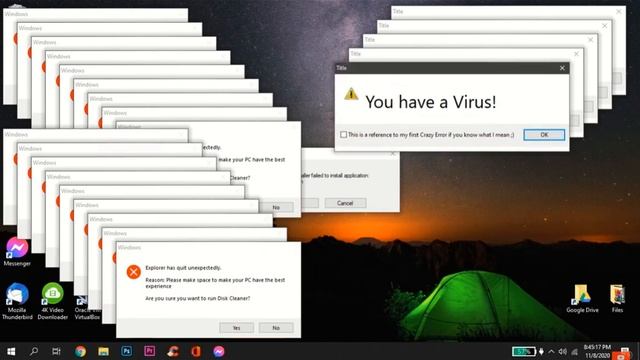
Task: Launch Google Chrome from taskbar
Action: (x=80, y=351)
